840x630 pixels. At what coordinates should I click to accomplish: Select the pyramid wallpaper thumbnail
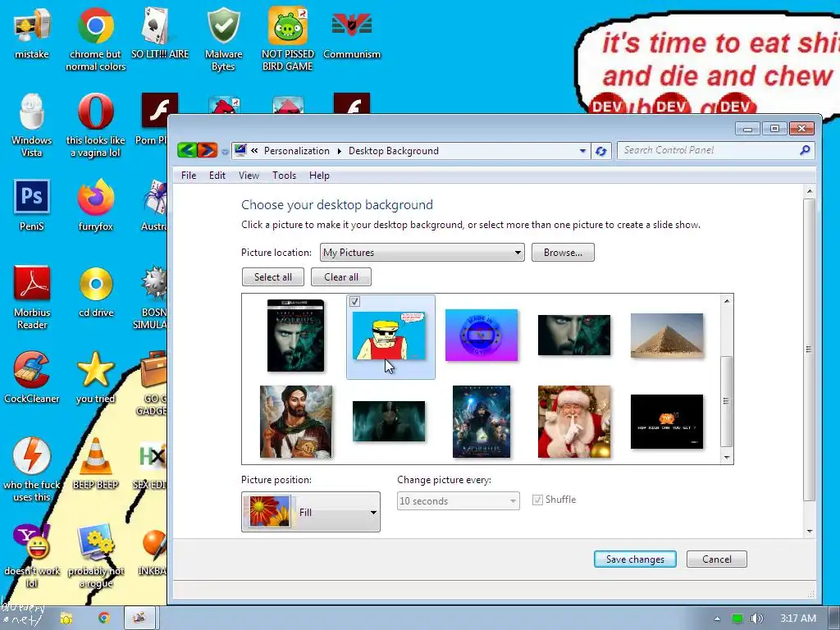[x=667, y=336]
